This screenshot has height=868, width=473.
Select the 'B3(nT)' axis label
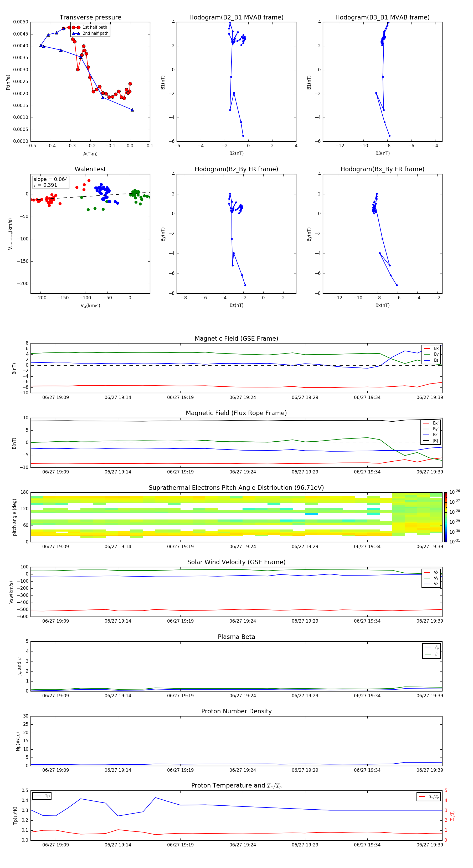[x=382, y=153]
